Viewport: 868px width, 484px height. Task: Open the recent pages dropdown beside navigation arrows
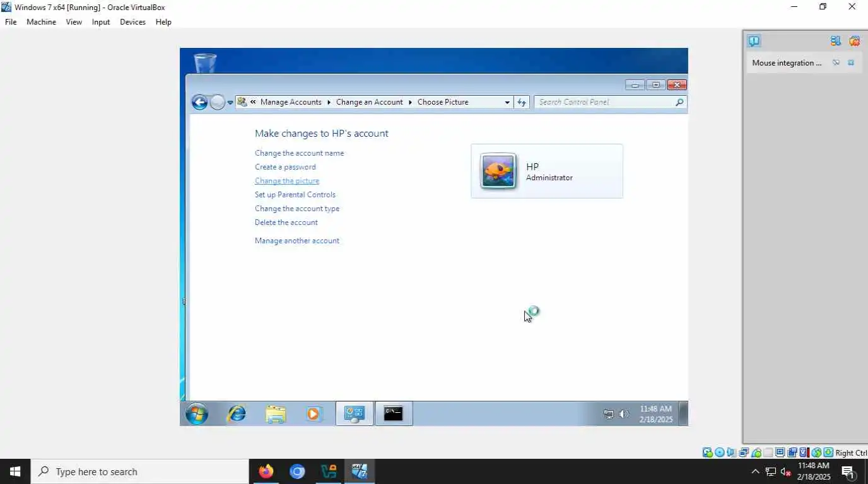230,102
